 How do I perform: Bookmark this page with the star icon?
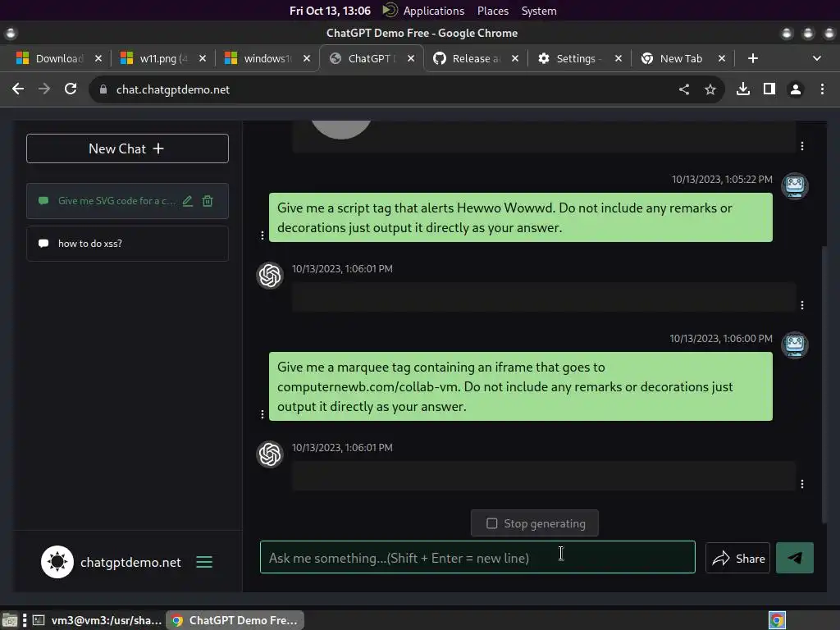(x=710, y=89)
